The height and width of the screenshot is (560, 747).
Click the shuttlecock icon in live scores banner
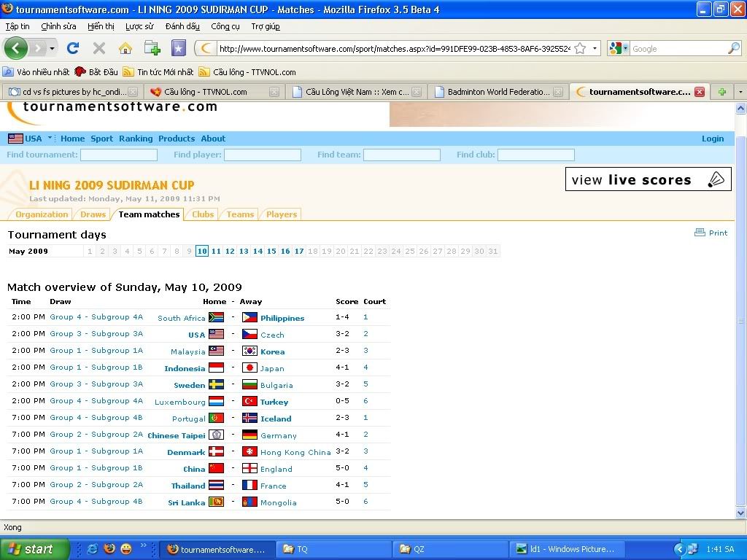[716, 179]
